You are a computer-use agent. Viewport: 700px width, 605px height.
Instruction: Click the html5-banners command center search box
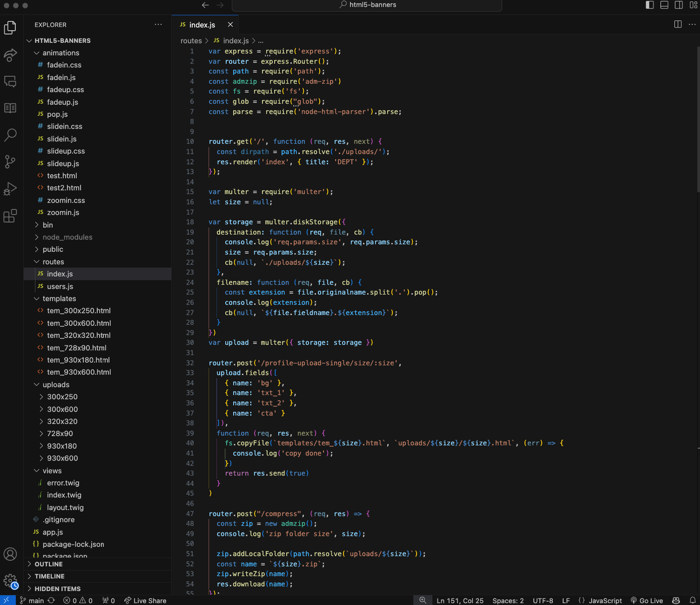(367, 5)
